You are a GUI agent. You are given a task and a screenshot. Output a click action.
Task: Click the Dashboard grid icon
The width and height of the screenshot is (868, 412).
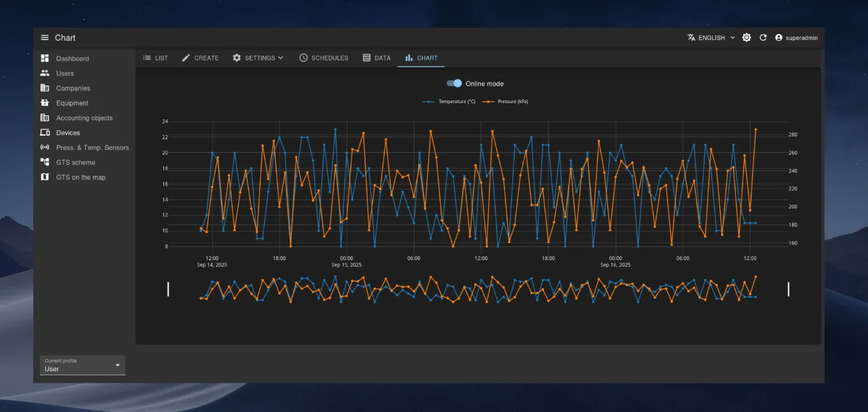click(45, 58)
